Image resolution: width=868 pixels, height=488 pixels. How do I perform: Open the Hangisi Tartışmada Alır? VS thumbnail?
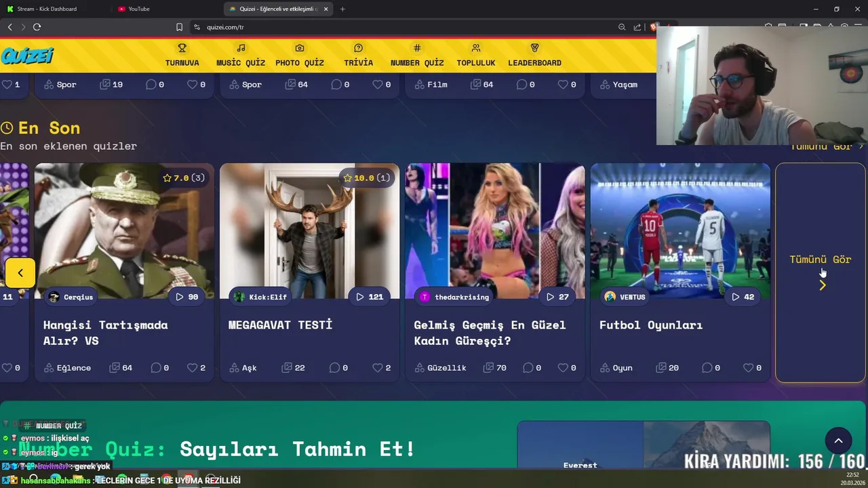[124, 230]
